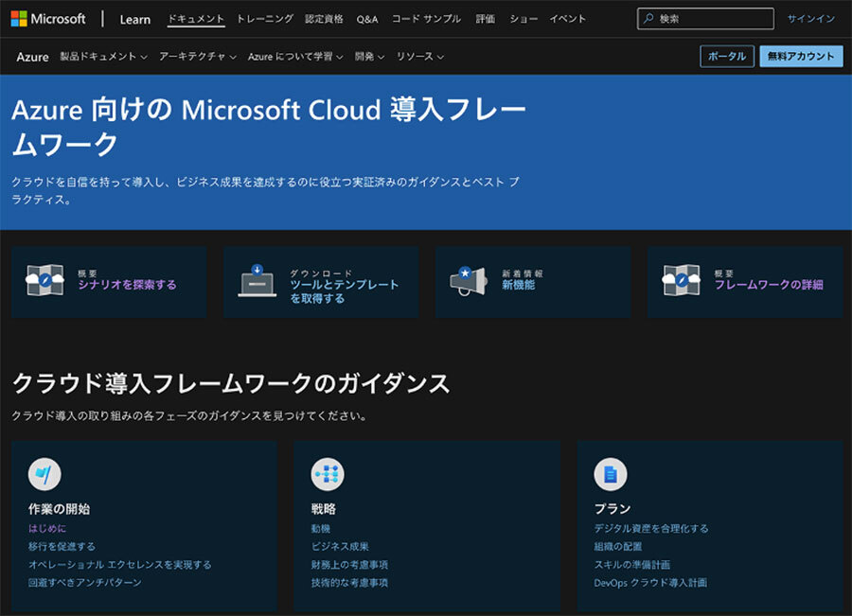Image resolution: width=852 pixels, height=616 pixels.
Task: Click the map icon beside シナリオを探索する
Action: tap(44, 281)
